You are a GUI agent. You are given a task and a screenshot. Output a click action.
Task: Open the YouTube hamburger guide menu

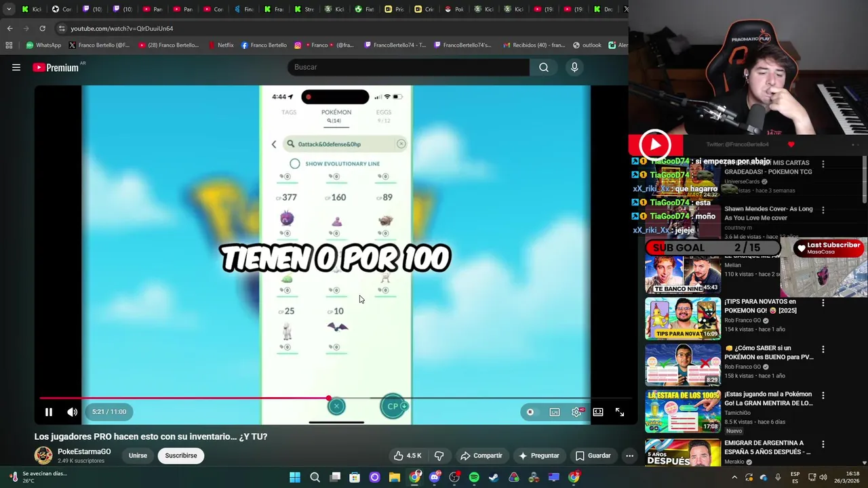coord(16,67)
